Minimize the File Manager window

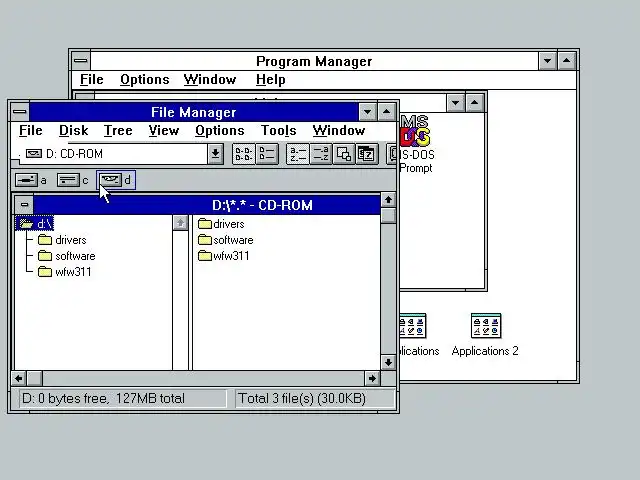pyautogui.click(x=367, y=112)
